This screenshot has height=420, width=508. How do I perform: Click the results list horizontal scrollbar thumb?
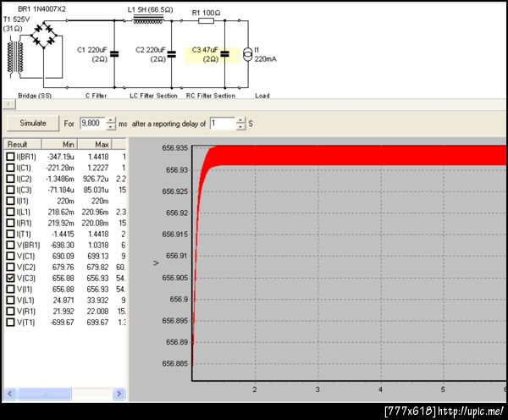[x=45, y=394]
